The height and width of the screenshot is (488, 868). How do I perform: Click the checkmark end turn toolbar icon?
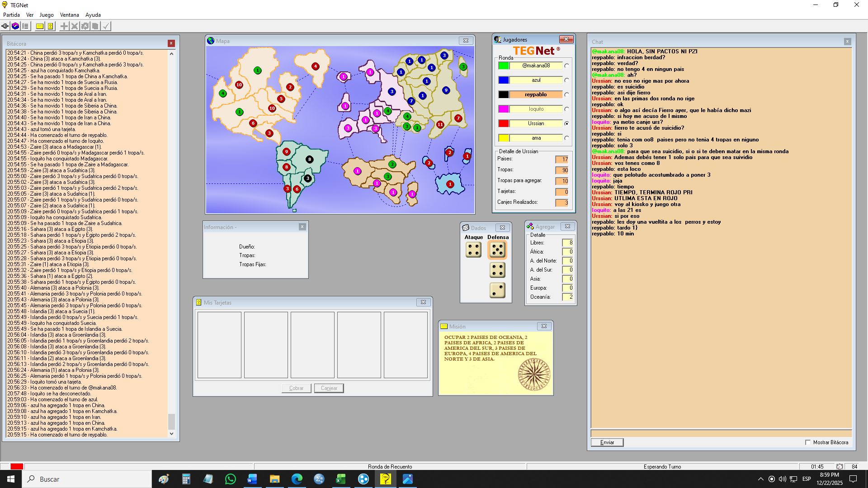106,26
